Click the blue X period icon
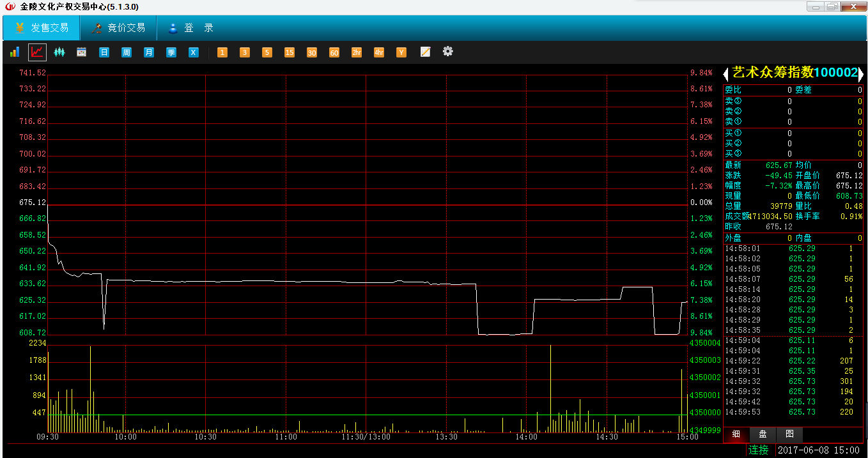This screenshot has width=868, height=458. pos(193,52)
